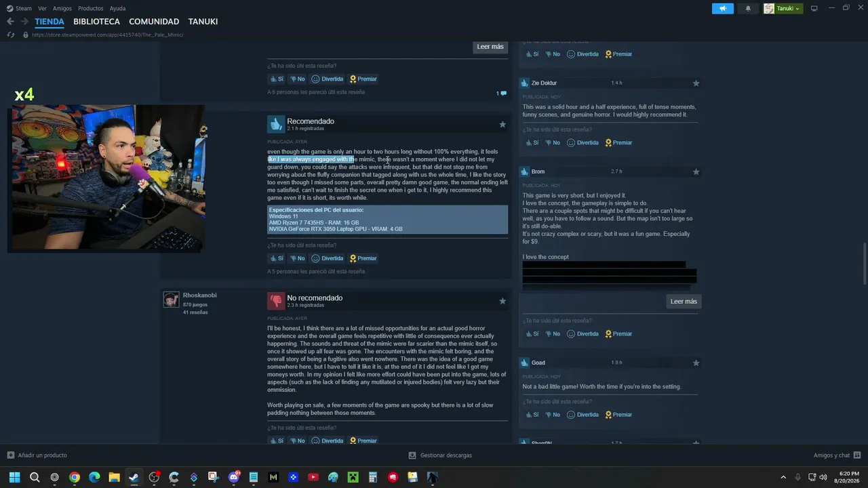Open the Ver menu
The width and height of the screenshot is (868, 488).
pyautogui.click(x=42, y=8)
